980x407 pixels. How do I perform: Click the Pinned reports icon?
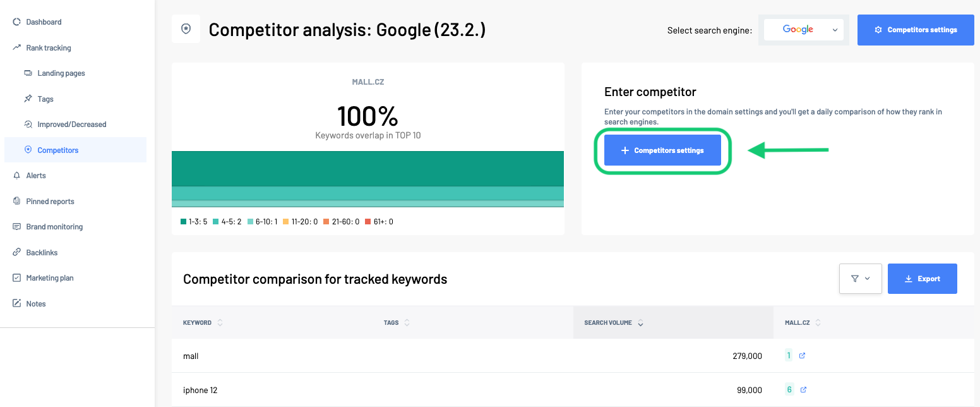pyautogui.click(x=17, y=202)
